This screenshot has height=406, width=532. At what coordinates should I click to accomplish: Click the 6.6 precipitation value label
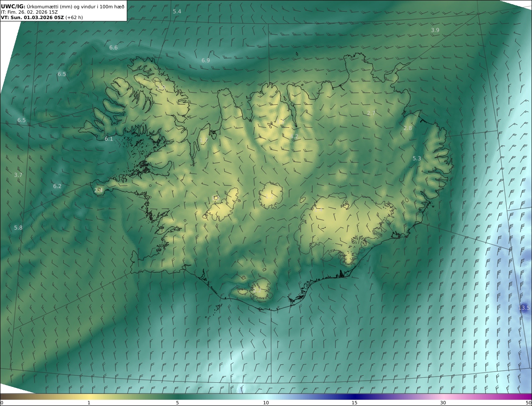click(113, 48)
